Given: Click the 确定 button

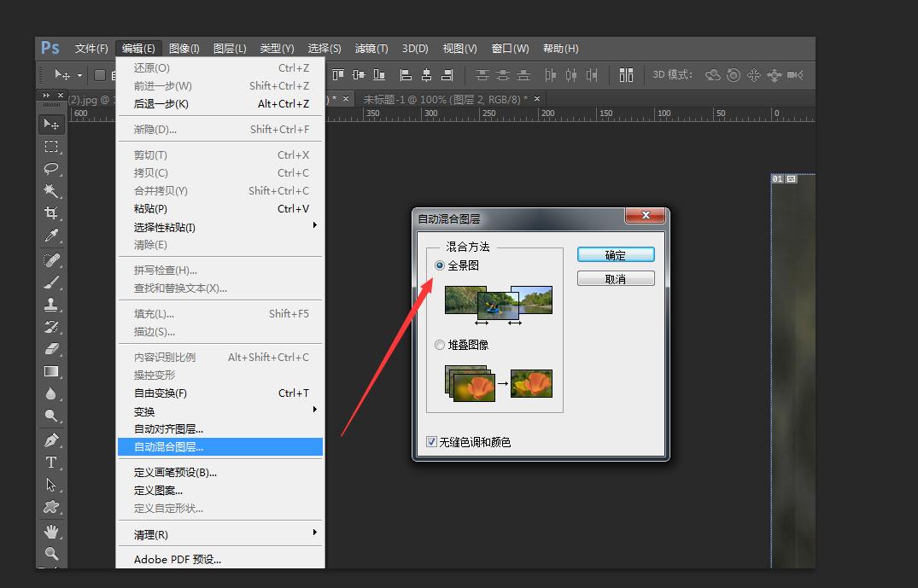Looking at the screenshot, I should [x=616, y=255].
